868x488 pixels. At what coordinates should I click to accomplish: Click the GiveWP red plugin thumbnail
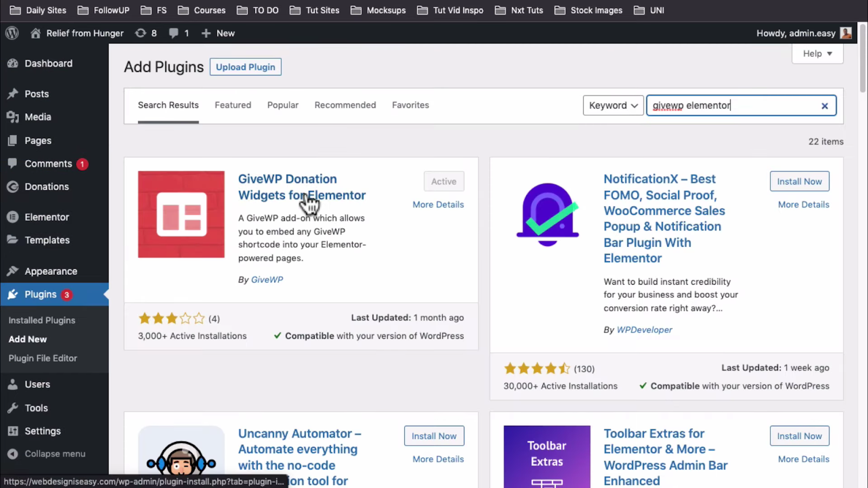181,214
